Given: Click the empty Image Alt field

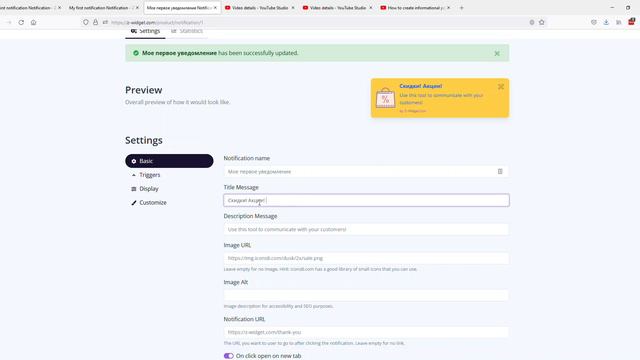Looking at the screenshot, I should [x=366, y=295].
